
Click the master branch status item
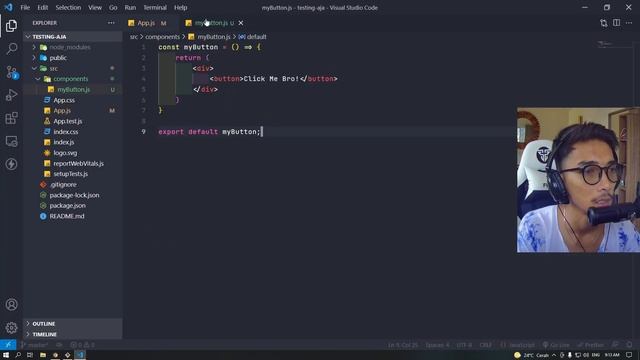(x=34, y=345)
